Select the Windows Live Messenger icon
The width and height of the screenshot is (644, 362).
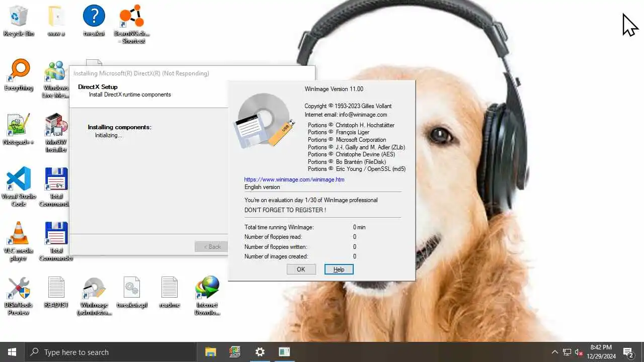click(x=55, y=79)
